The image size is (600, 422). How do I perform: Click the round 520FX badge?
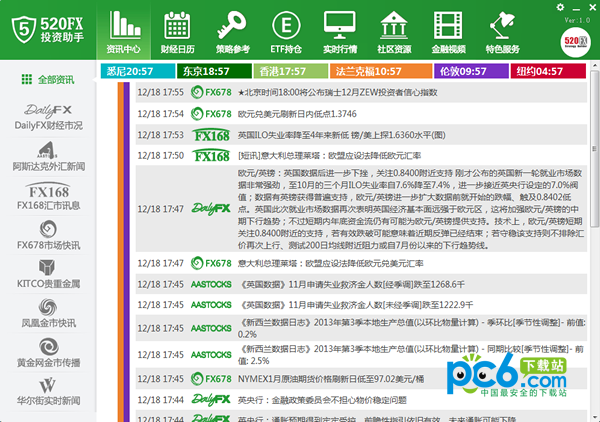pos(575,42)
